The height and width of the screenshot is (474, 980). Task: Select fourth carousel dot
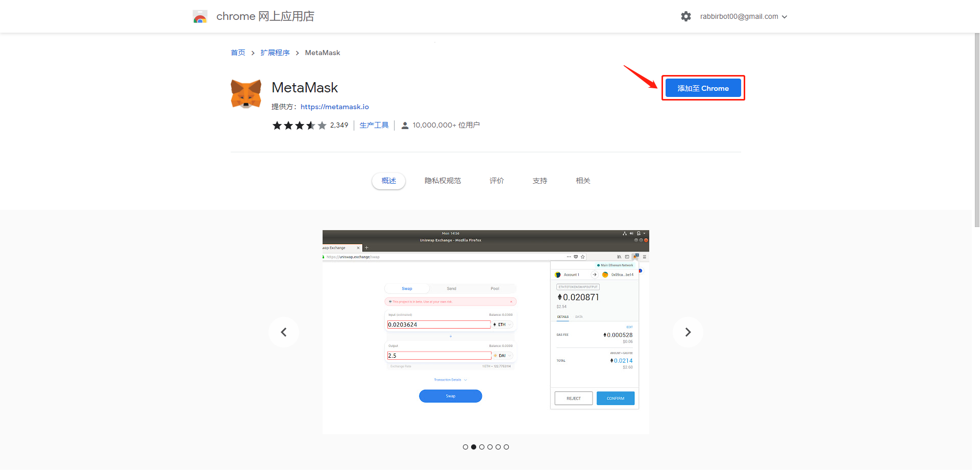click(490, 447)
